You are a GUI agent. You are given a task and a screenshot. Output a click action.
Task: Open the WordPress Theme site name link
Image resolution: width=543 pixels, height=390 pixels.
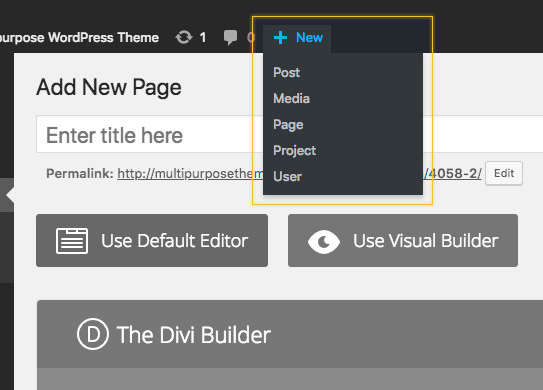(x=79, y=37)
